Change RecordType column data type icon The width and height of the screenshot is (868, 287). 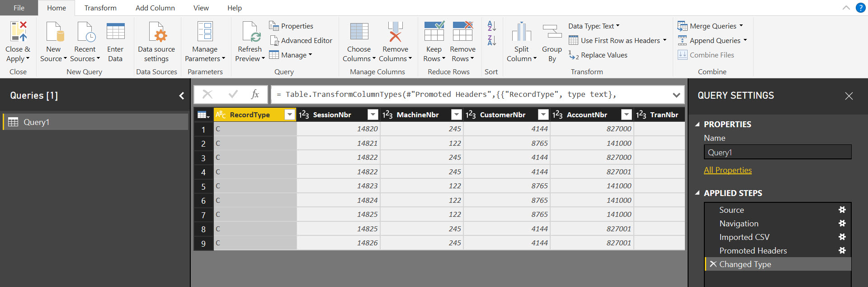[x=221, y=115]
